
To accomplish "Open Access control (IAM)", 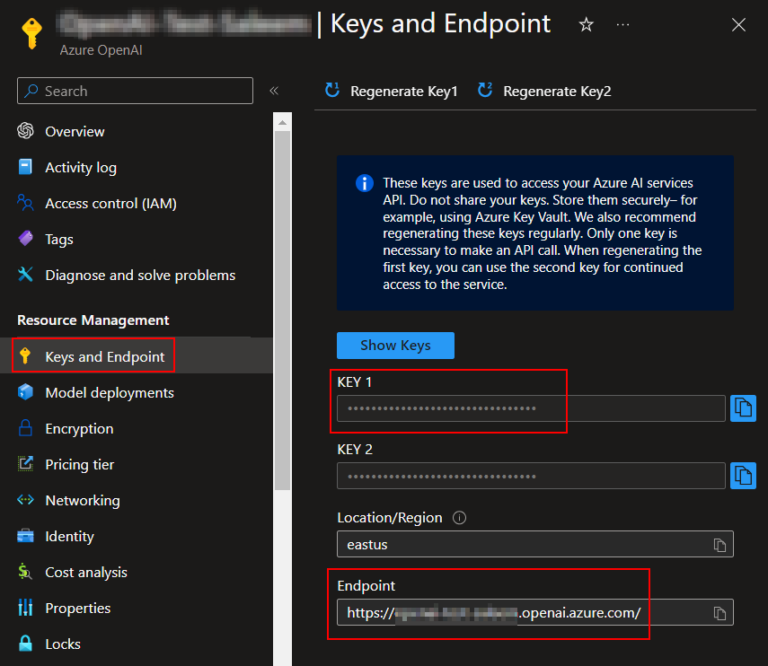I will 110,203.
